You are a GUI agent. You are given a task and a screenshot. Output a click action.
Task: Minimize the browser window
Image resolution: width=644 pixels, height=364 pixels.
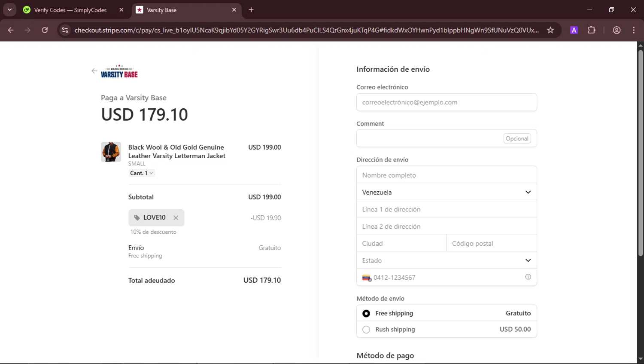(589, 10)
